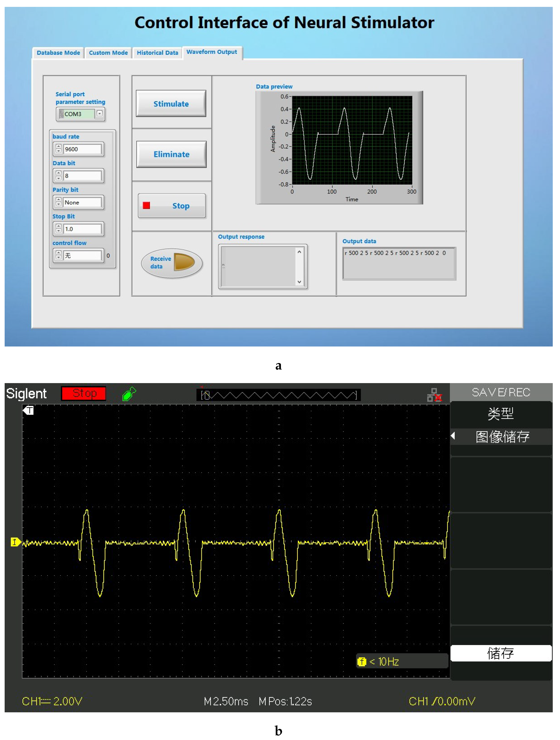This screenshot has width=560, height=740.
Task: Switch to the Database Mode tab
Action: coord(58,53)
